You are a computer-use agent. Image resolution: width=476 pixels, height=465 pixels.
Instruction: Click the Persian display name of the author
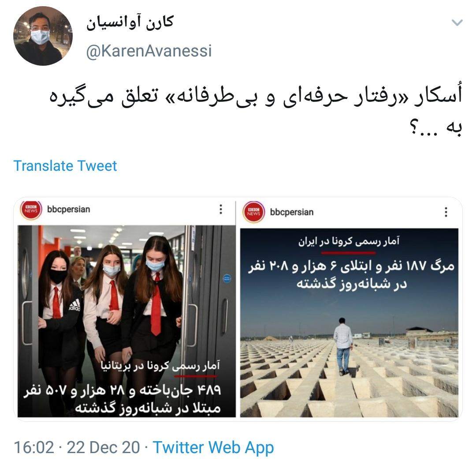click(130, 23)
